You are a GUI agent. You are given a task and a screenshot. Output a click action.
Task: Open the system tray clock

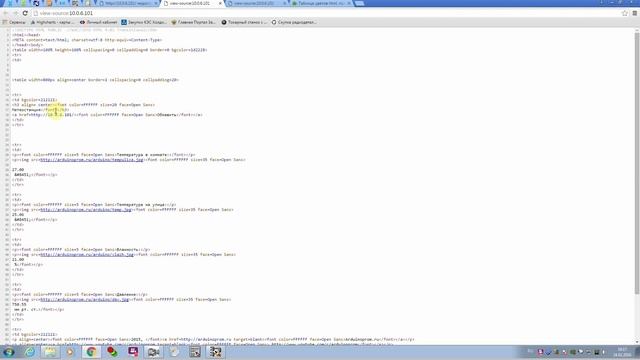622,352
